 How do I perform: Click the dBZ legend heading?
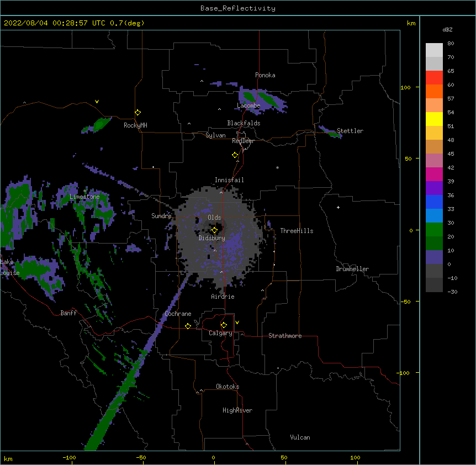(447, 30)
